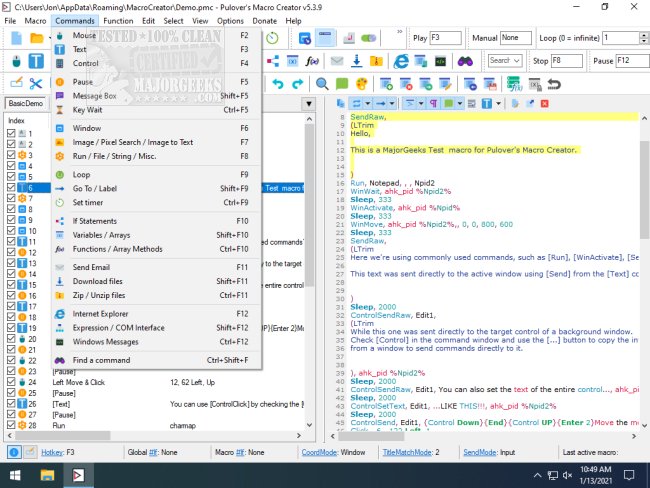Click the binoculars Find a command icon
The height and width of the screenshot is (488, 650).
(465, 61)
